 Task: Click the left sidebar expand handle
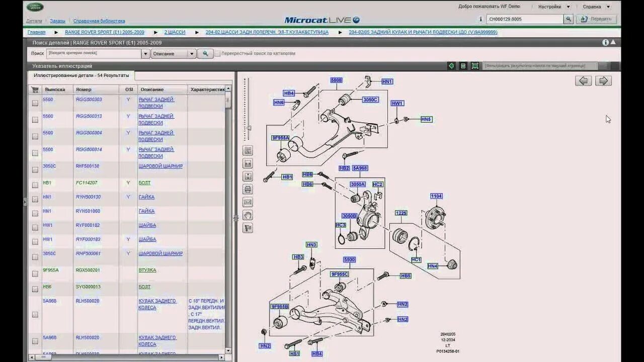[25, 202]
